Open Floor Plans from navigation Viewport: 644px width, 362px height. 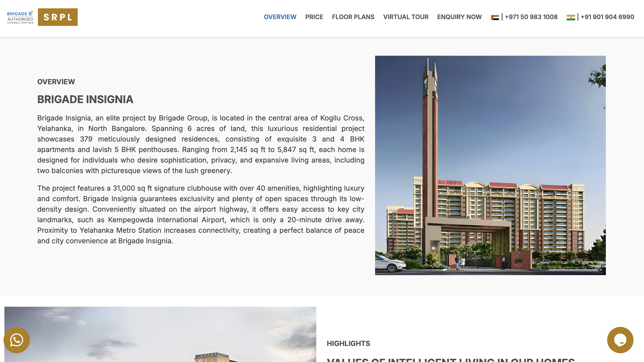353,17
